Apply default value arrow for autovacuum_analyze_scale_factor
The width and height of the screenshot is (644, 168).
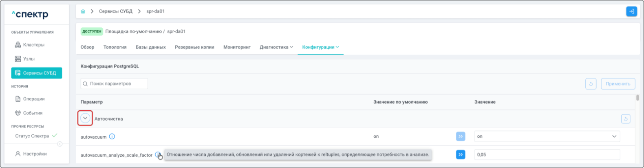point(461,155)
